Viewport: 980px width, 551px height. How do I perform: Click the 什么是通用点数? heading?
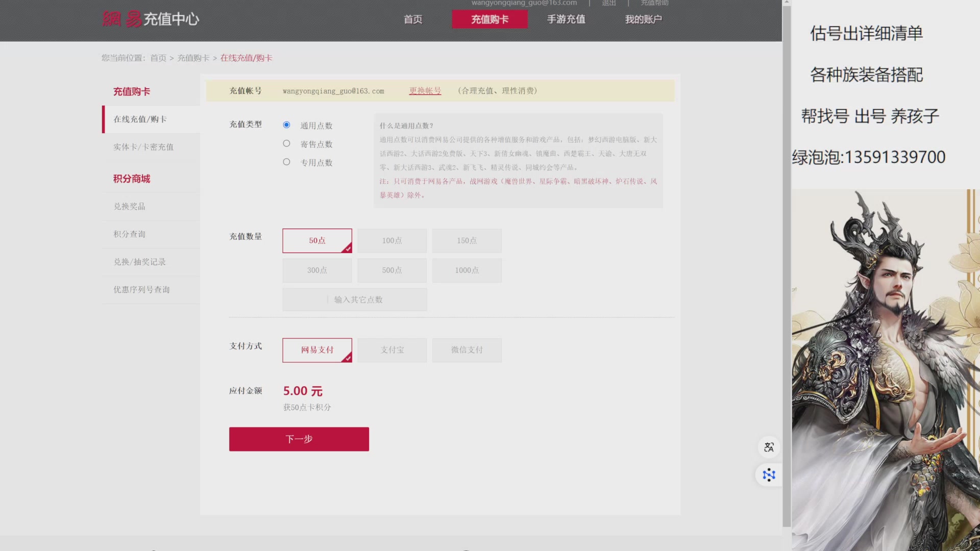pos(406,126)
